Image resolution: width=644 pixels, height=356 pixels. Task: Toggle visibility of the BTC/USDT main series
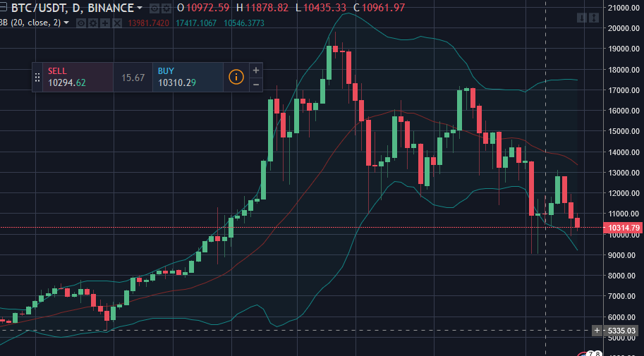[153, 8]
